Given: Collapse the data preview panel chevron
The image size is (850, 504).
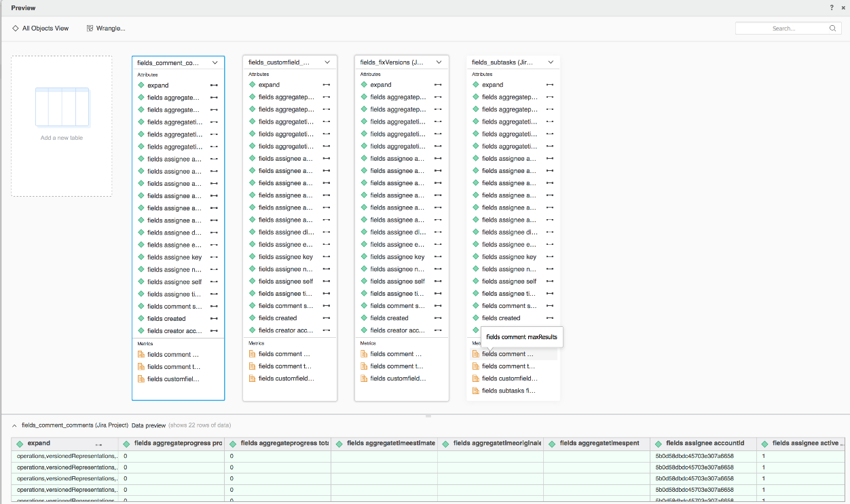Looking at the screenshot, I should pyautogui.click(x=15, y=425).
